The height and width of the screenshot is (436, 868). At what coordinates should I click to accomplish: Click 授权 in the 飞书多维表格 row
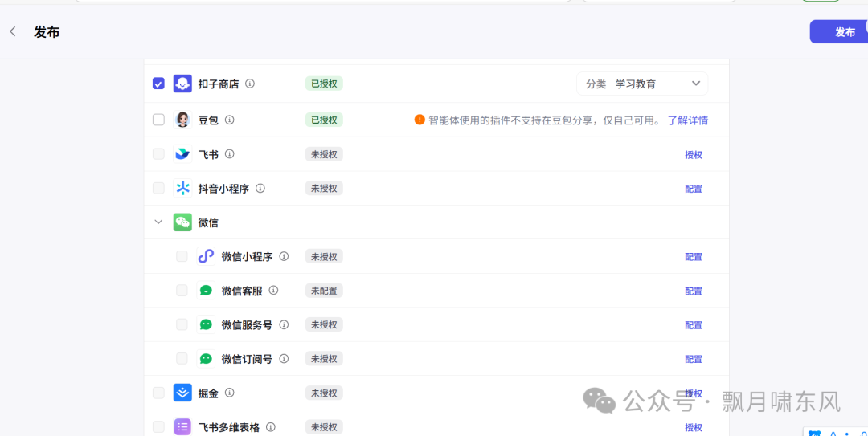pos(694,428)
